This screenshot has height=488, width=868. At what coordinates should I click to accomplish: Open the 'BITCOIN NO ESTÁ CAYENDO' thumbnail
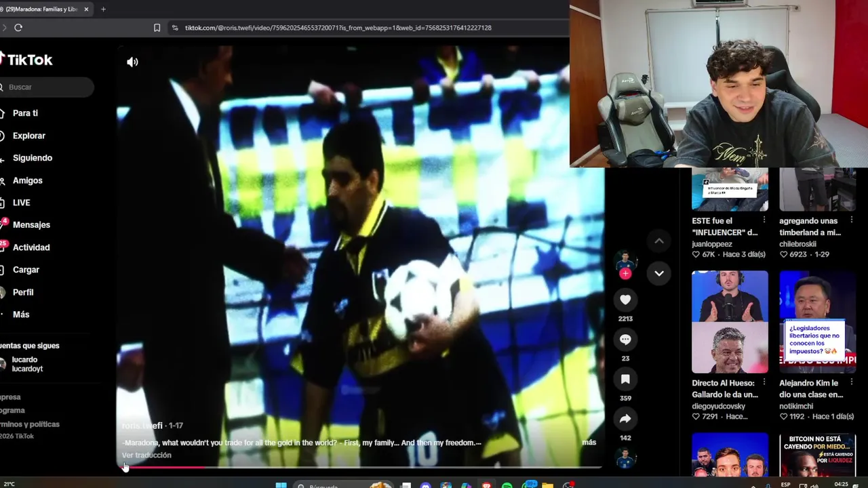coord(818,455)
